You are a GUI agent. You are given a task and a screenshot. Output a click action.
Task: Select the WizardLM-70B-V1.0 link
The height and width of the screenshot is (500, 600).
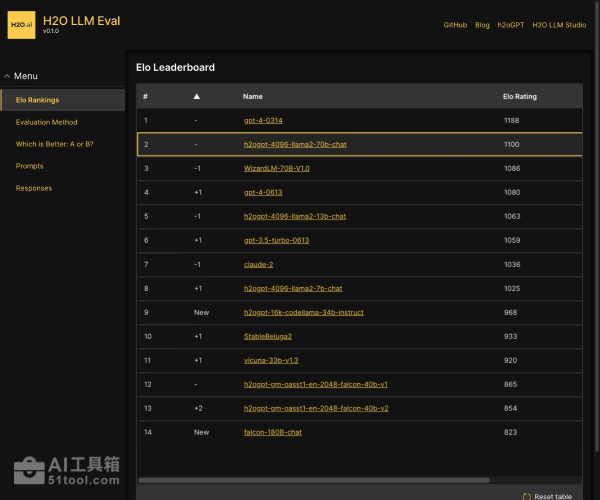pyautogui.click(x=277, y=168)
